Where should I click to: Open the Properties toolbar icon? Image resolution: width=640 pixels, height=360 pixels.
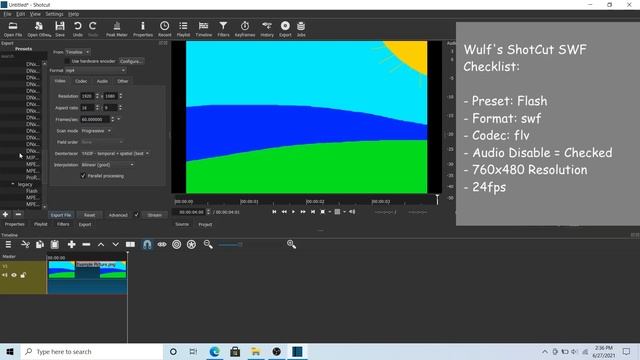click(x=142, y=29)
